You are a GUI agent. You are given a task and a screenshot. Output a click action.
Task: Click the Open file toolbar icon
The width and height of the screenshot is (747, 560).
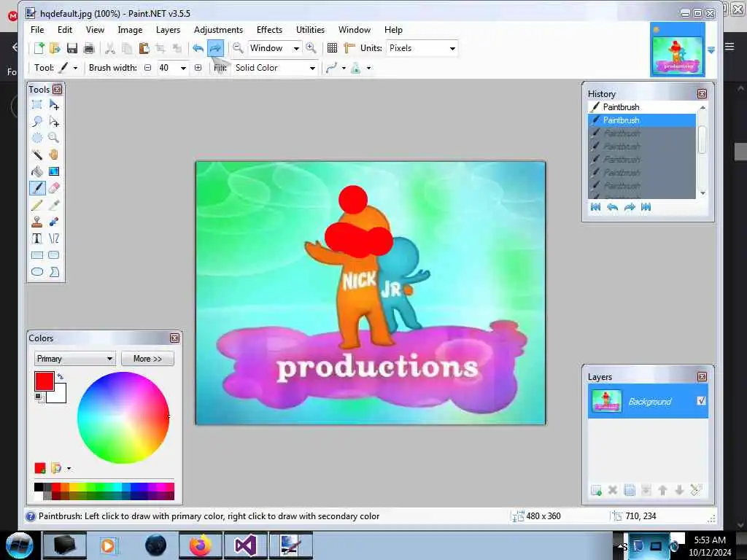point(55,48)
